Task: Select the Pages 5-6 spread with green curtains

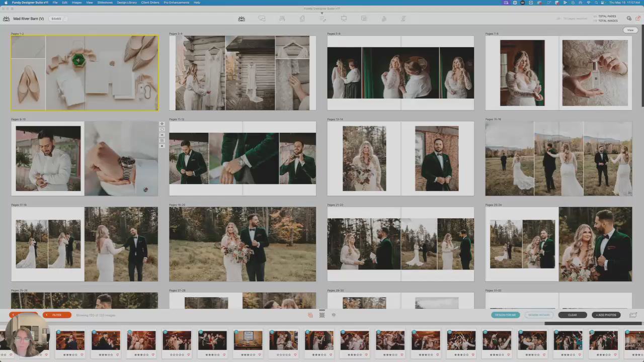Action: 400,73
